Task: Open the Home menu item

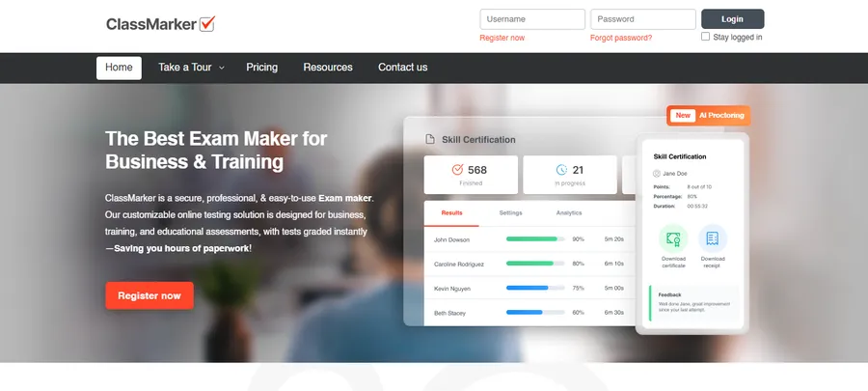Action: point(119,68)
